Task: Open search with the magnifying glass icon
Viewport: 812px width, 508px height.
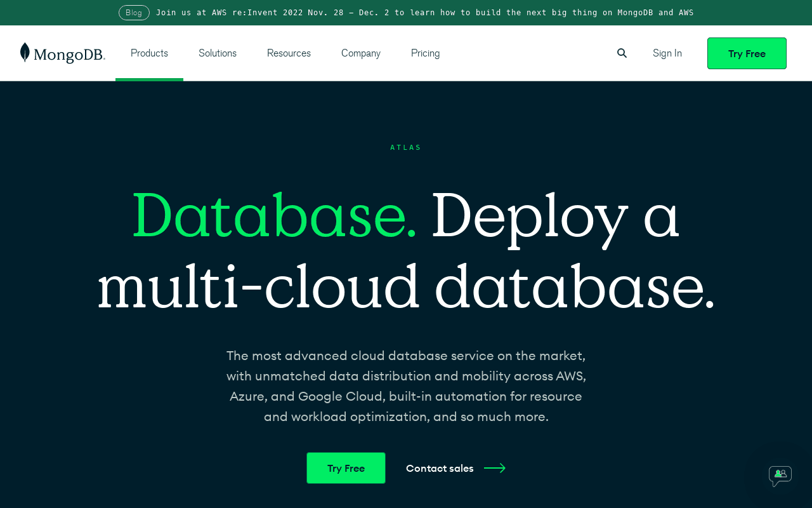Action: pos(622,53)
